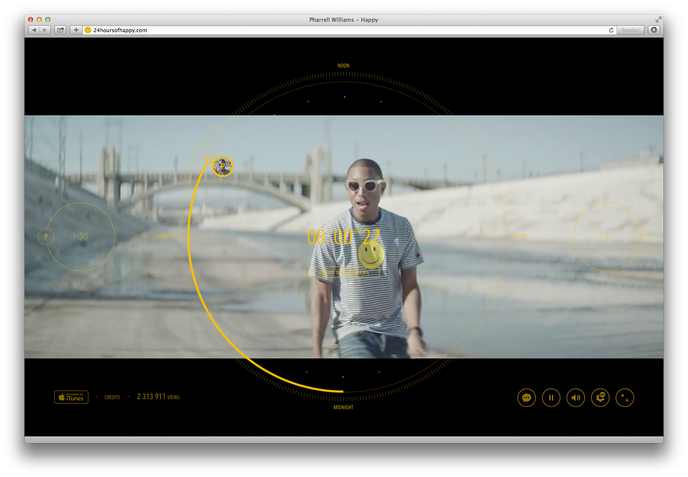Image resolution: width=688 pixels, height=477 pixels.
Task: Jump to the Noon marker on the dial
Action: [344, 66]
